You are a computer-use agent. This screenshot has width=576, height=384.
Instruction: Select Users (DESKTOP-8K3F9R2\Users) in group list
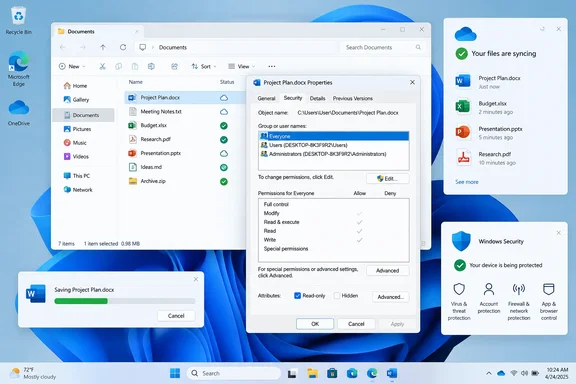[334, 145]
